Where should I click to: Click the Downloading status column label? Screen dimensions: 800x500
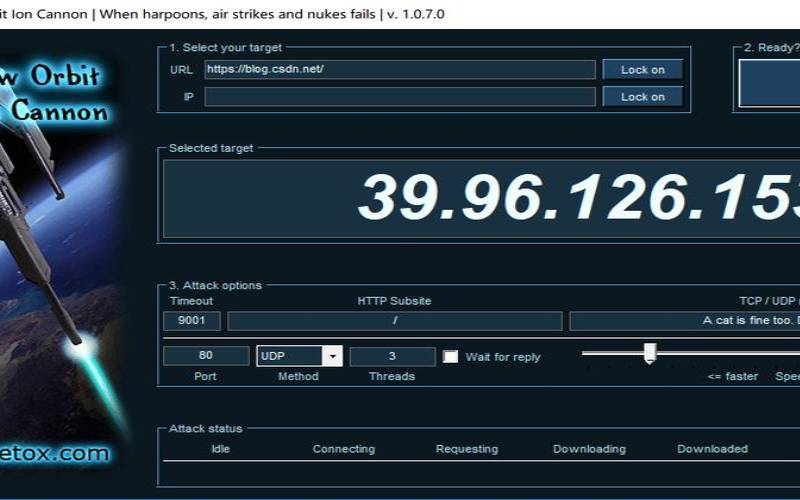589,449
